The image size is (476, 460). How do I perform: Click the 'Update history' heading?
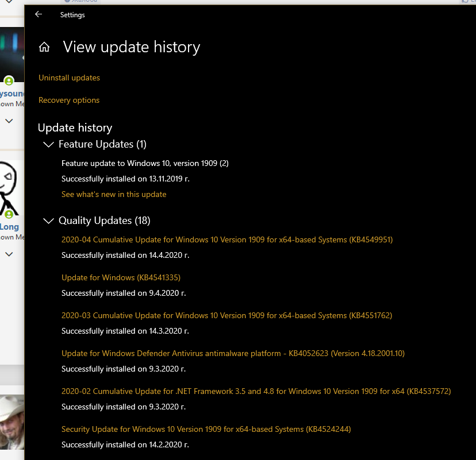pyautogui.click(x=75, y=127)
